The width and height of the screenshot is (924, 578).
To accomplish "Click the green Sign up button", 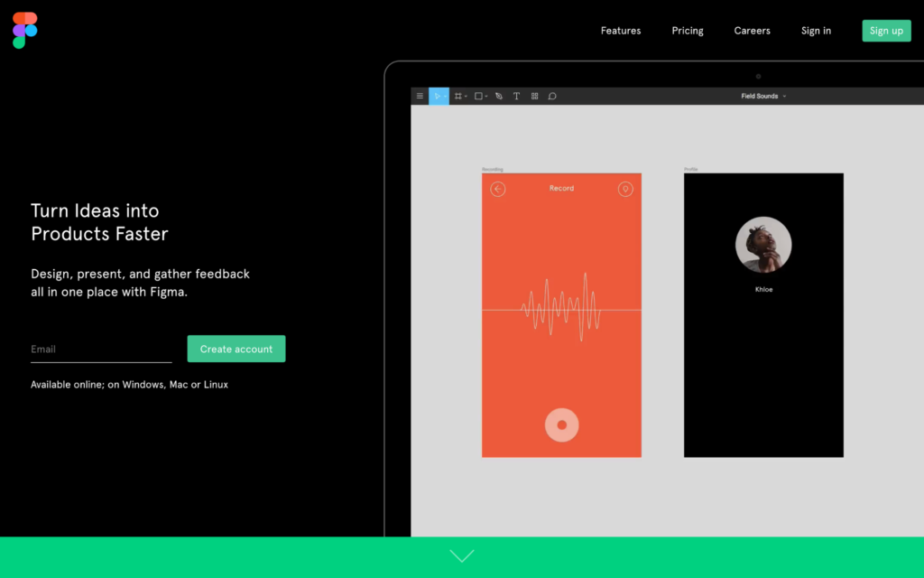I will pos(886,31).
